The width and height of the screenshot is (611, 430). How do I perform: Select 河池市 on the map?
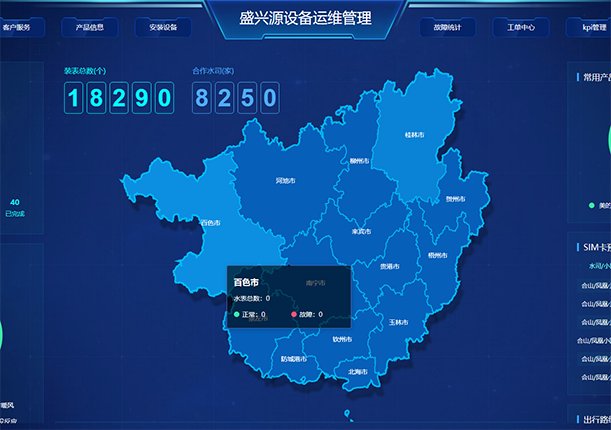point(285,181)
